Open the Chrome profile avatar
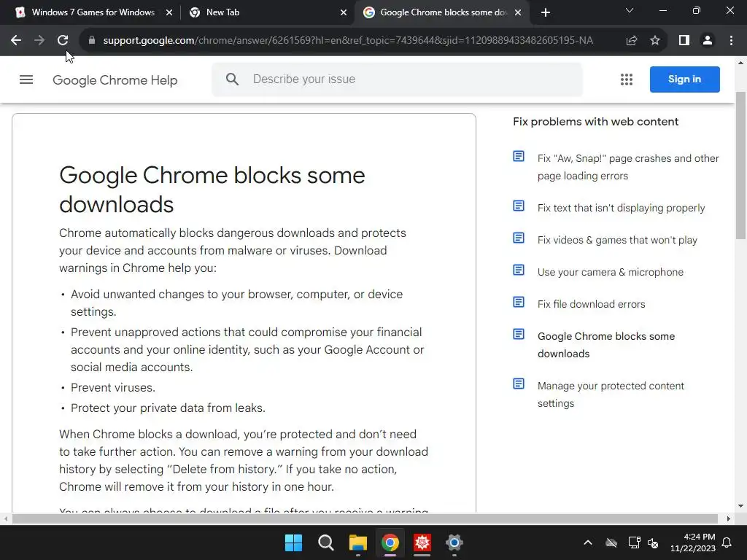 (x=708, y=41)
